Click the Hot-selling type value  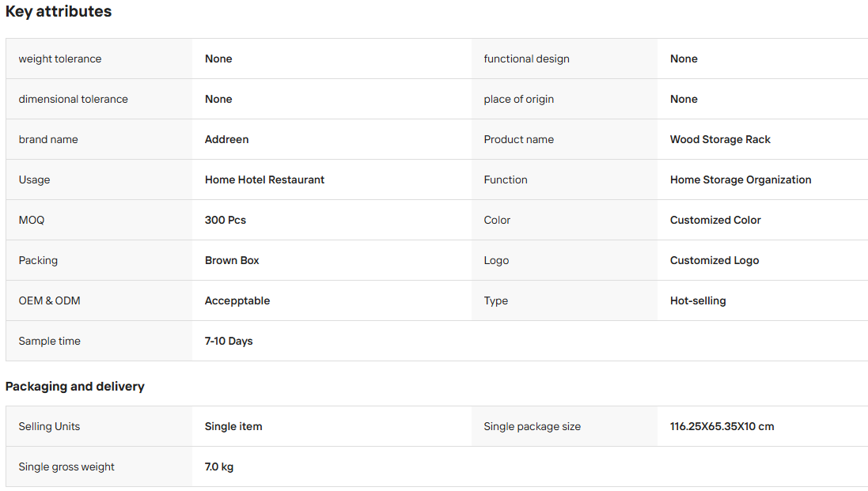click(x=698, y=300)
